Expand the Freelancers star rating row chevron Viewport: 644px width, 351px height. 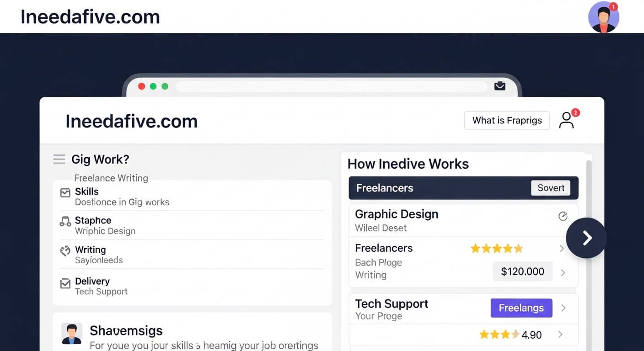tap(562, 249)
